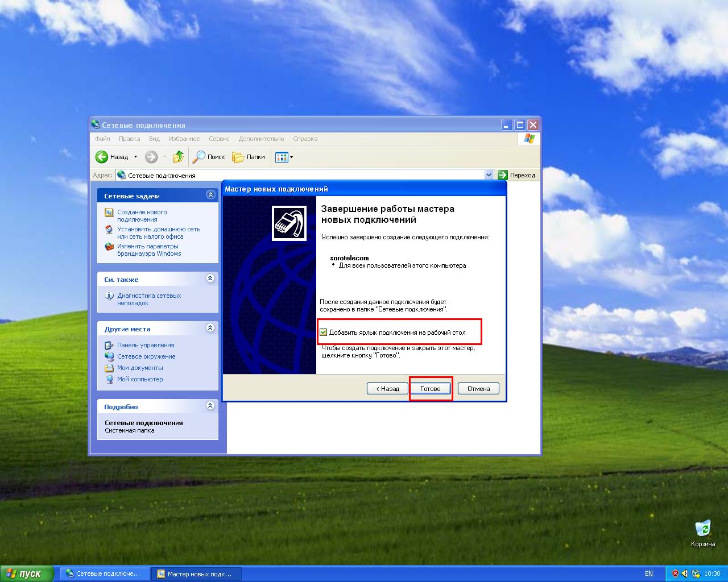
Task: Click the Windows flag logo in Explorer
Action: [530, 139]
